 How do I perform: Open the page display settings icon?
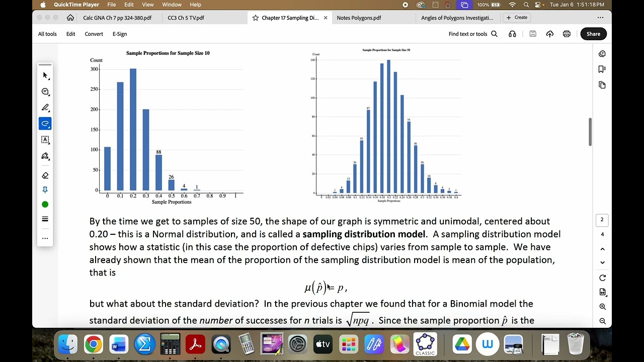602,292
